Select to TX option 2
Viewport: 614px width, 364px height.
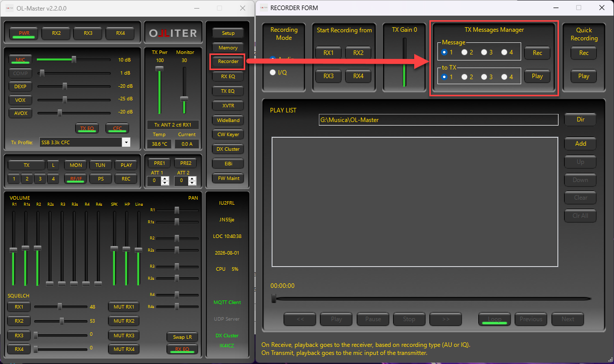click(x=464, y=77)
